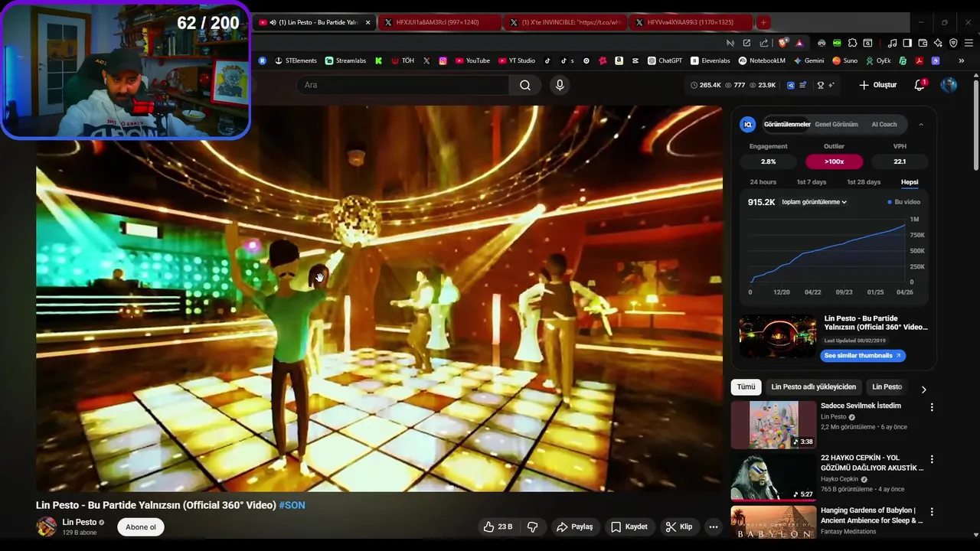The width and height of the screenshot is (980, 551).
Task: Open Sadece Sevilmek İstedim video thumbnail
Action: [x=773, y=425]
